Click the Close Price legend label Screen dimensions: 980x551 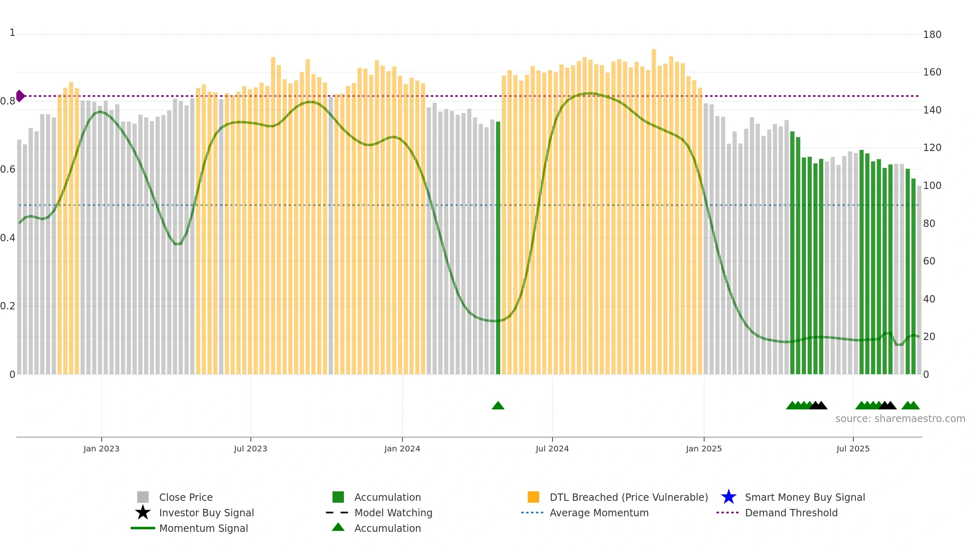tap(186, 497)
